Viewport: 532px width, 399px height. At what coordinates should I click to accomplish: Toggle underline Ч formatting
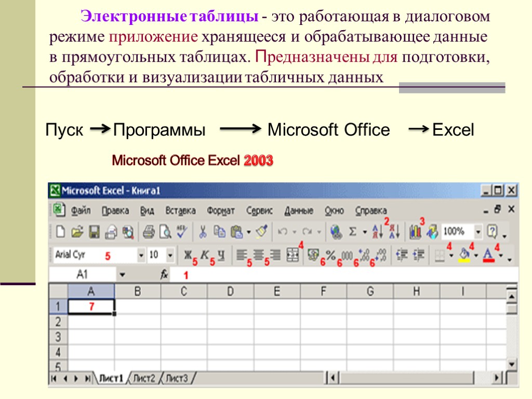pos(221,255)
